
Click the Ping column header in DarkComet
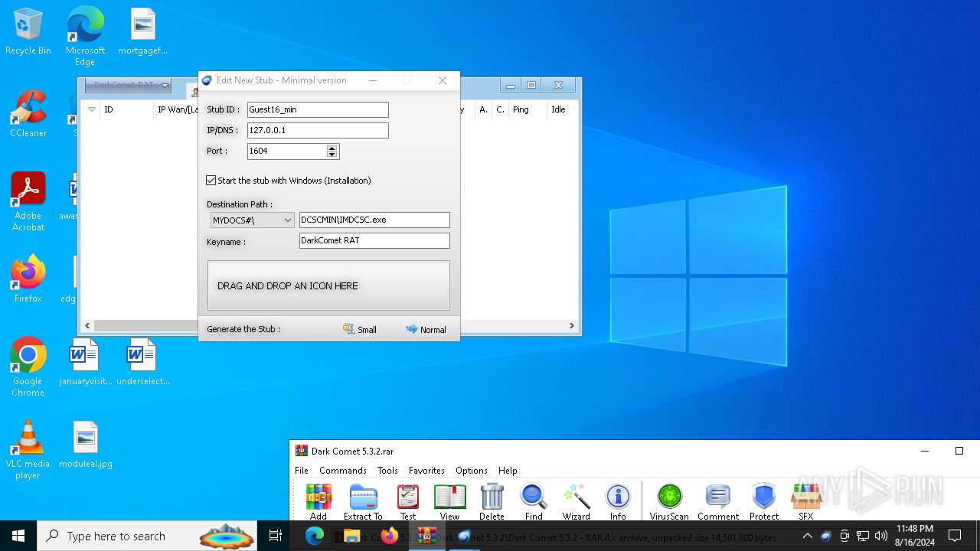(528, 109)
